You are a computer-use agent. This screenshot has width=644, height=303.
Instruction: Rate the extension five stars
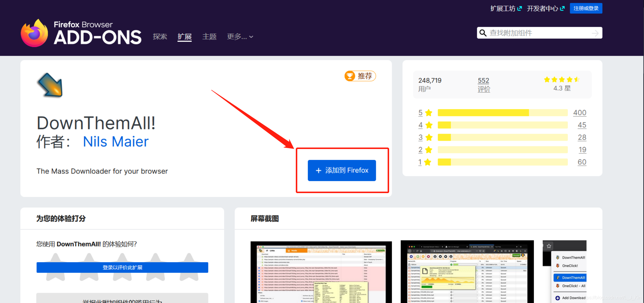click(189, 267)
